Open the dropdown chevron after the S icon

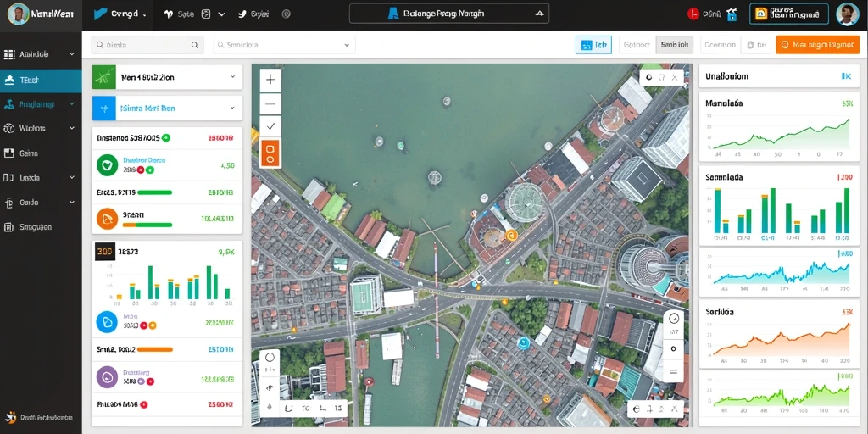click(222, 14)
